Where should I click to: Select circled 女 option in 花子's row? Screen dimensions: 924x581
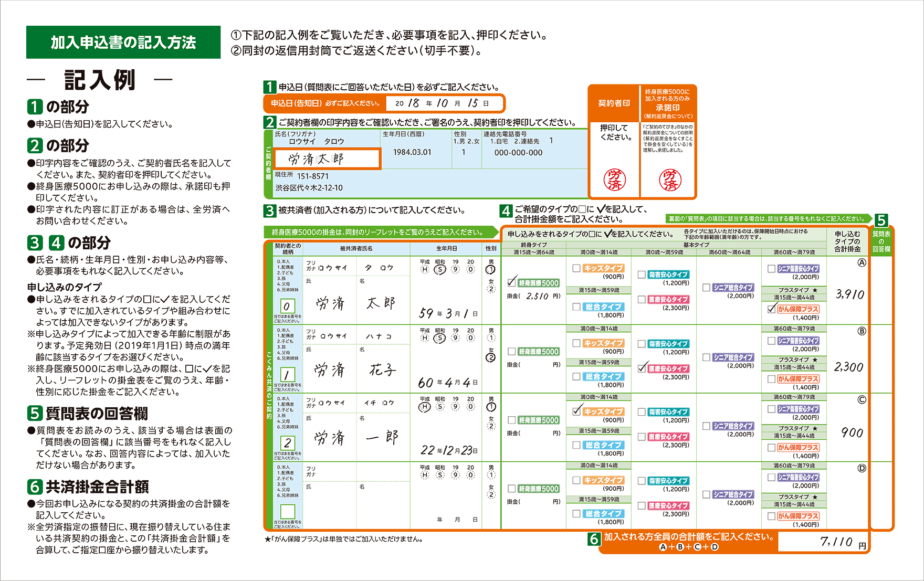tap(491, 357)
